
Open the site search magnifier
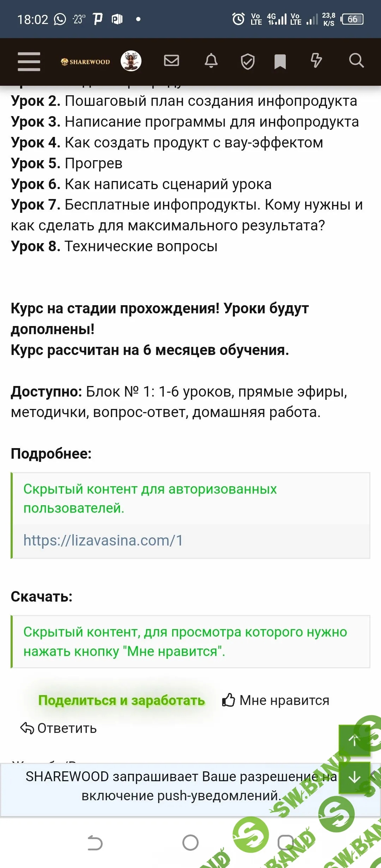[x=356, y=61]
